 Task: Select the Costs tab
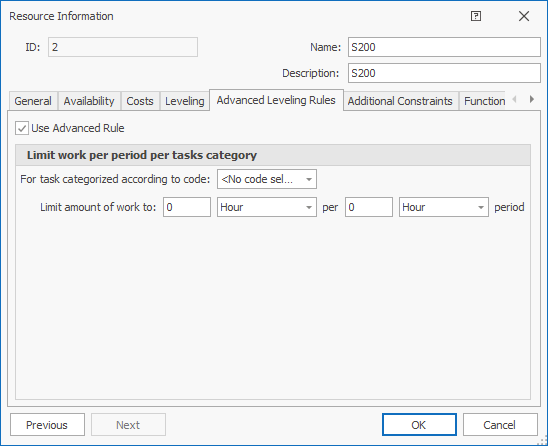140,101
